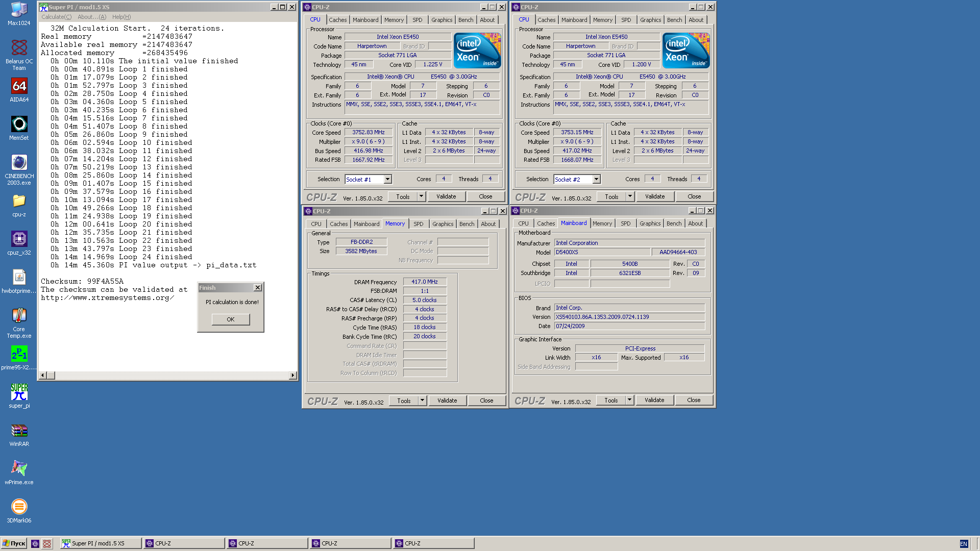
Task: Click Super PI horizontal scrollbar right arrow
Action: pos(293,375)
